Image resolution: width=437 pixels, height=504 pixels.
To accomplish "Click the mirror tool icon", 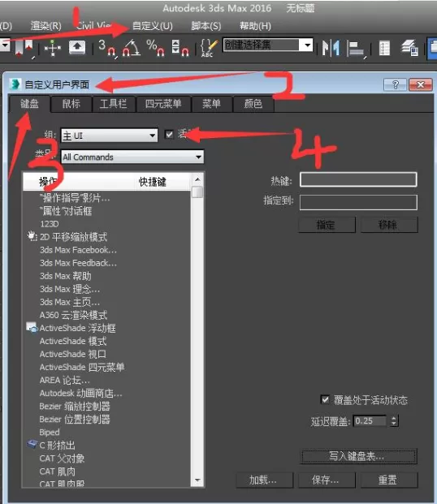I will [331, 48].
